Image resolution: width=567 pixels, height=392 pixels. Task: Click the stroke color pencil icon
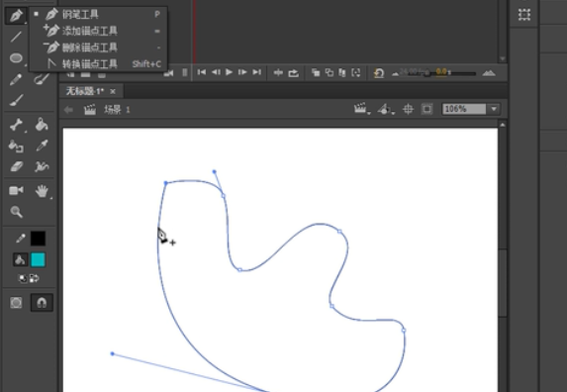pos(21,239)
